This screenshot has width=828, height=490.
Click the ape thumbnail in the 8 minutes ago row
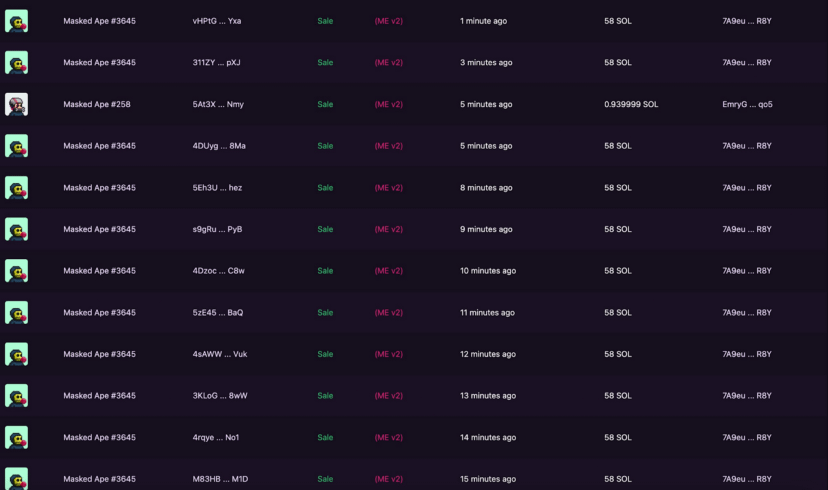(16, 187)
